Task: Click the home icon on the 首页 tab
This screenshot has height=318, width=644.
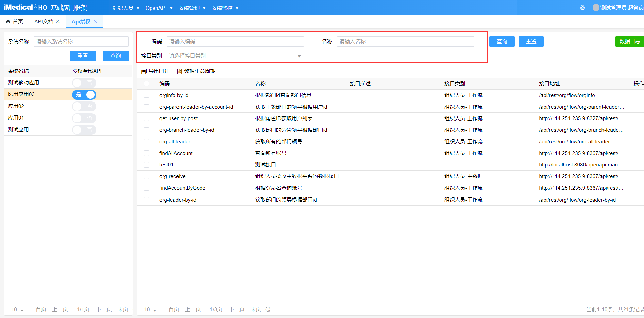Action: coord(8,21)
